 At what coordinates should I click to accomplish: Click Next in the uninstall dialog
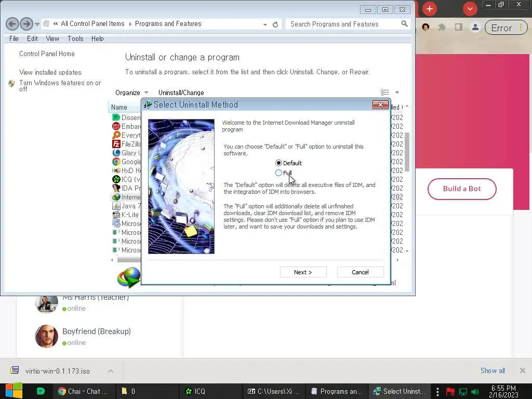[x=303, y=272]
